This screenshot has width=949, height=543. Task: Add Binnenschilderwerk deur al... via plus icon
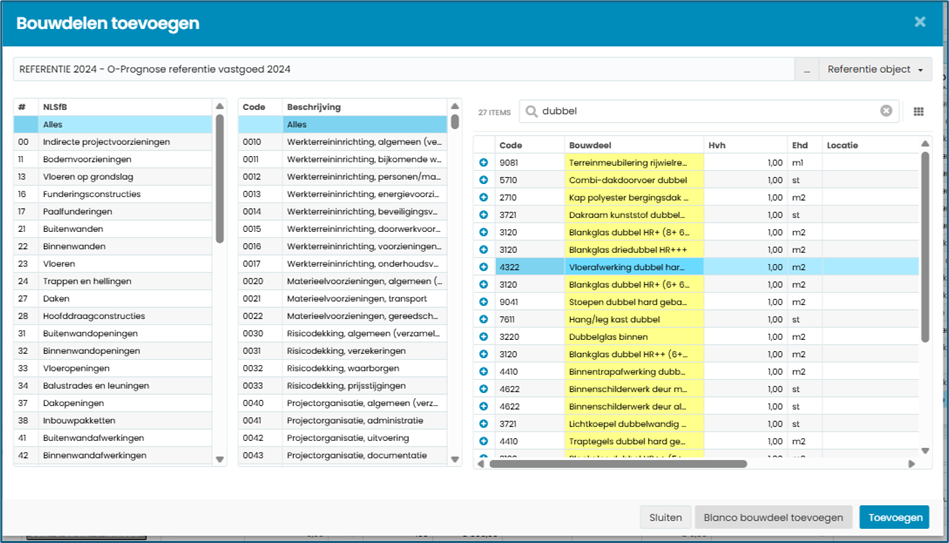click(483, 406)
